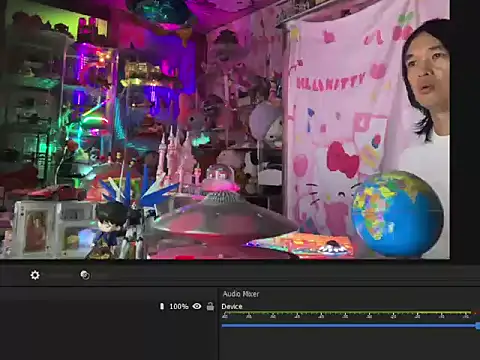
Task: Open source filters via the overlapping-circles icon
Action: tap(85, 275)
